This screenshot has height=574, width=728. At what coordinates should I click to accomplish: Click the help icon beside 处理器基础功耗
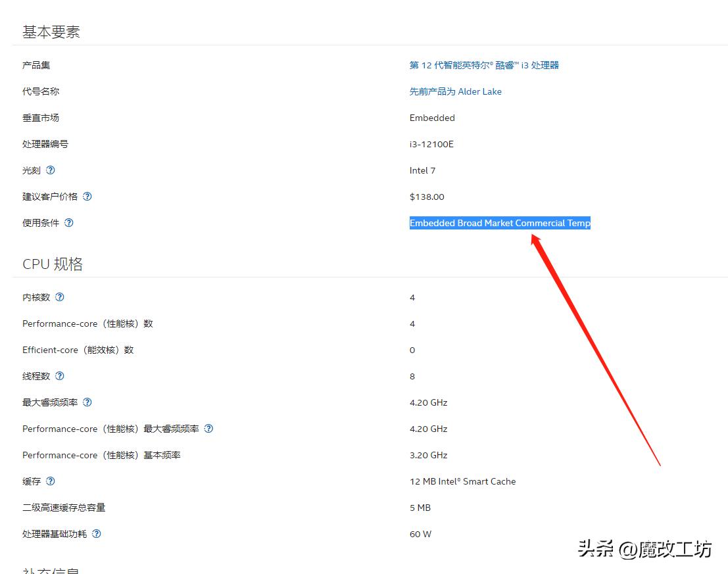(97, 534)
